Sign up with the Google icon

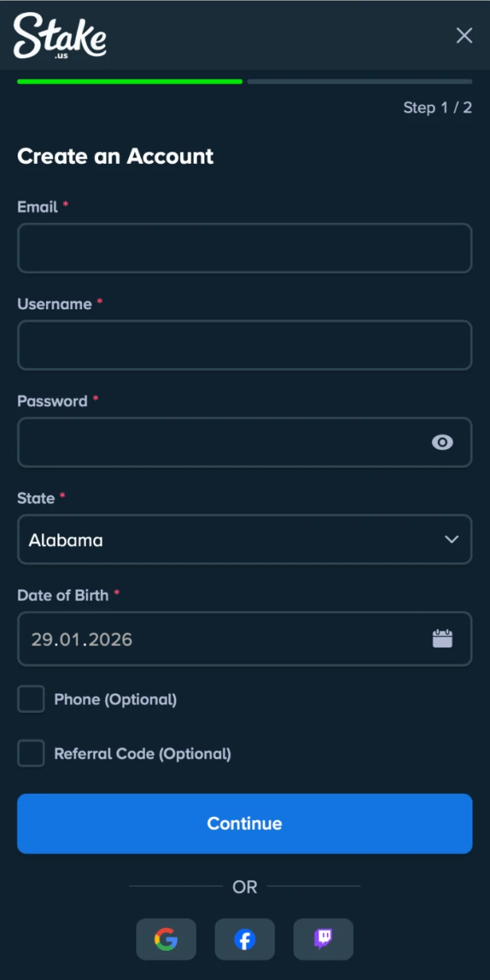pyautogui.click(x=166, y=939)
